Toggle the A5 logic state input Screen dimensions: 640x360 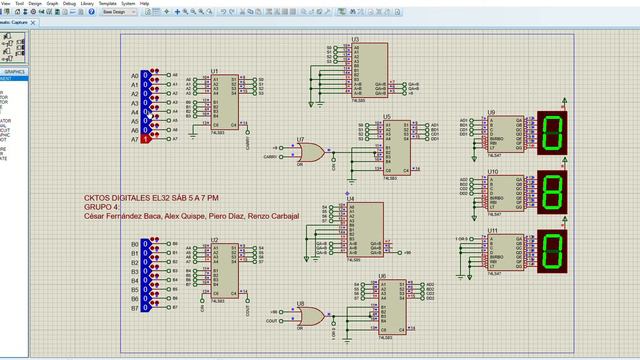pos(145,121)
